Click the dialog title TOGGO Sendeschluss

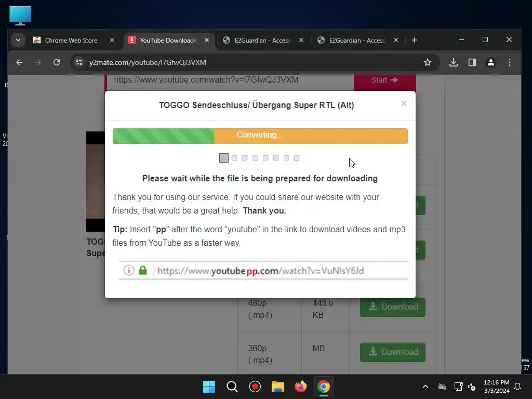click(257, 105)
